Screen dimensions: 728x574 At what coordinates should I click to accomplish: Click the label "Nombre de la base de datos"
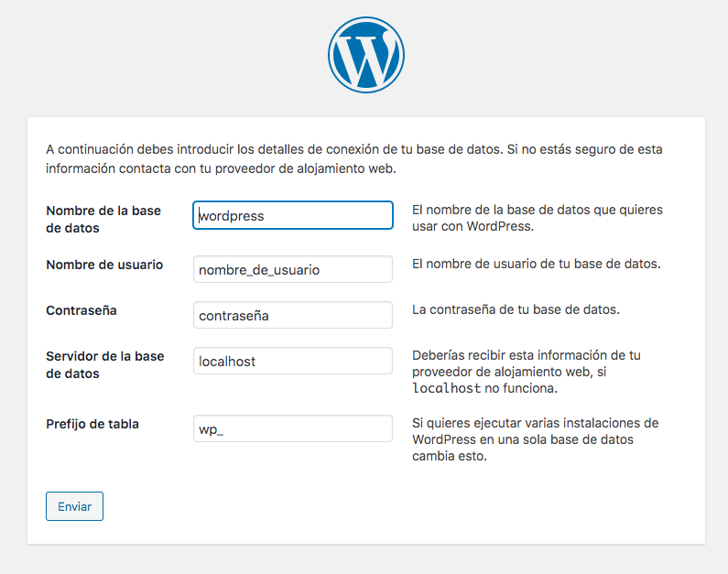click(103, 219)
